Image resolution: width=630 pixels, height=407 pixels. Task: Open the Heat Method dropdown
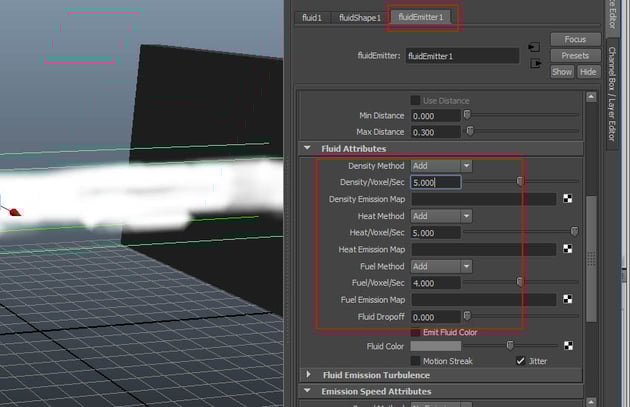pyautogui.click(x=441, y=216)
